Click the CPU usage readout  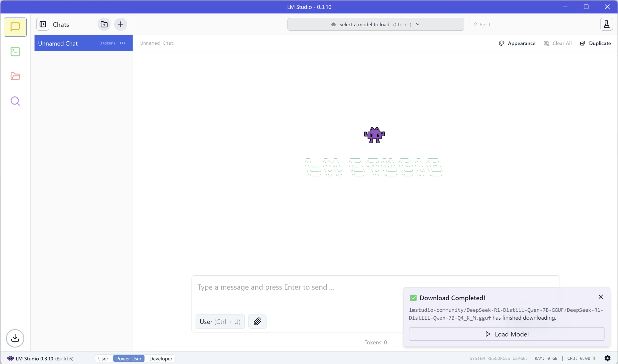pyautogui.click(x=581, y=358)
